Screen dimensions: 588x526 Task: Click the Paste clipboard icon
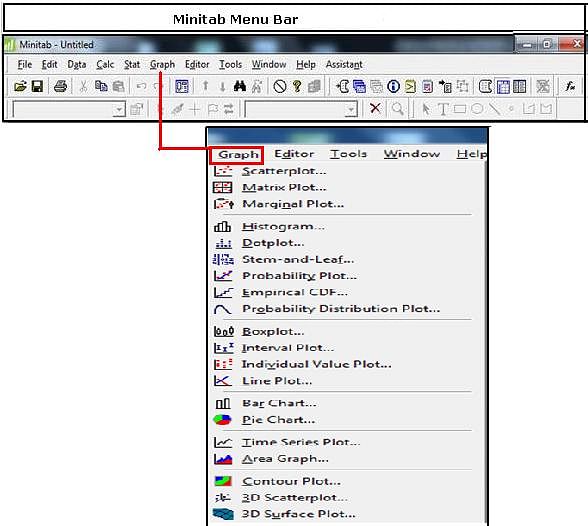[118, 87]
